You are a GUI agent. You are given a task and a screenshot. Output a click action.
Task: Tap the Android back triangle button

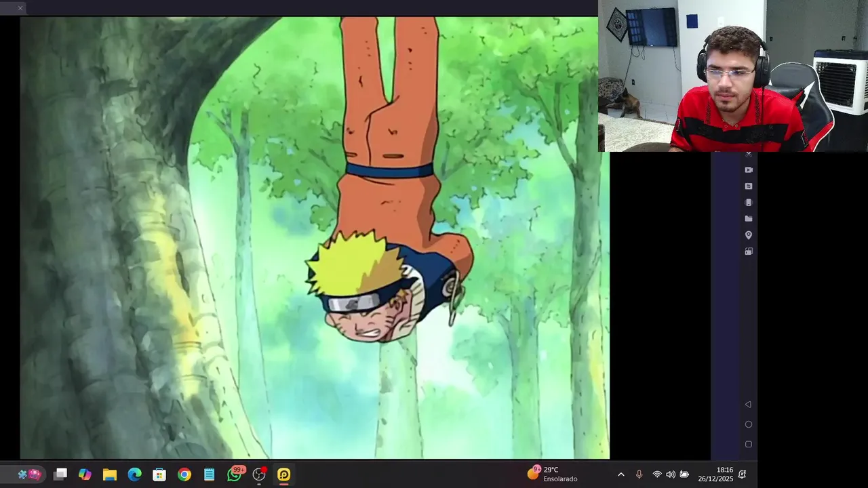pos(748,405)
